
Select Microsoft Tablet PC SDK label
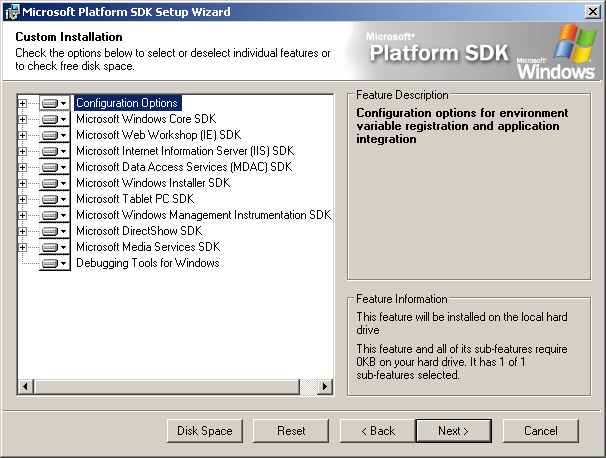tap(135, 199)
